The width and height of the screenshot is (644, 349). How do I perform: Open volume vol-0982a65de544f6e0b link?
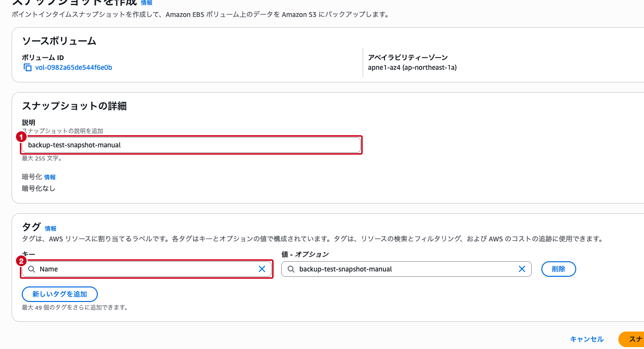tap(74, 67)
